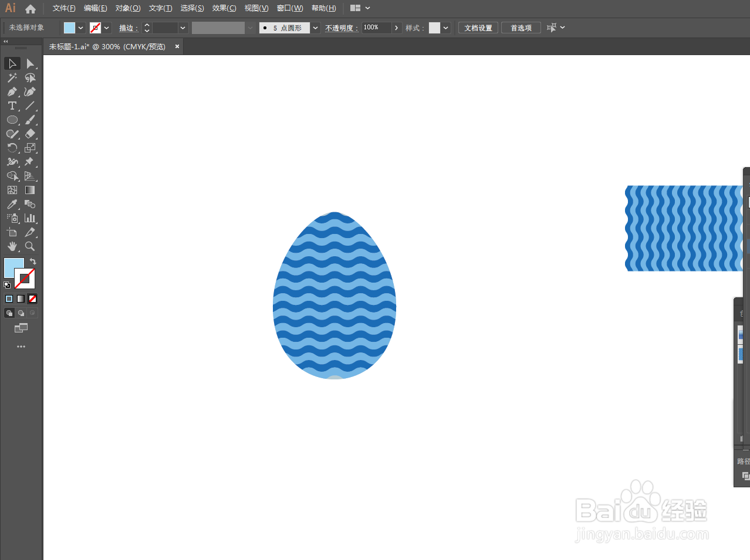The image size is (750, 560).
Task: Select the Column Graph tool
Action: [x=30, y=218]
